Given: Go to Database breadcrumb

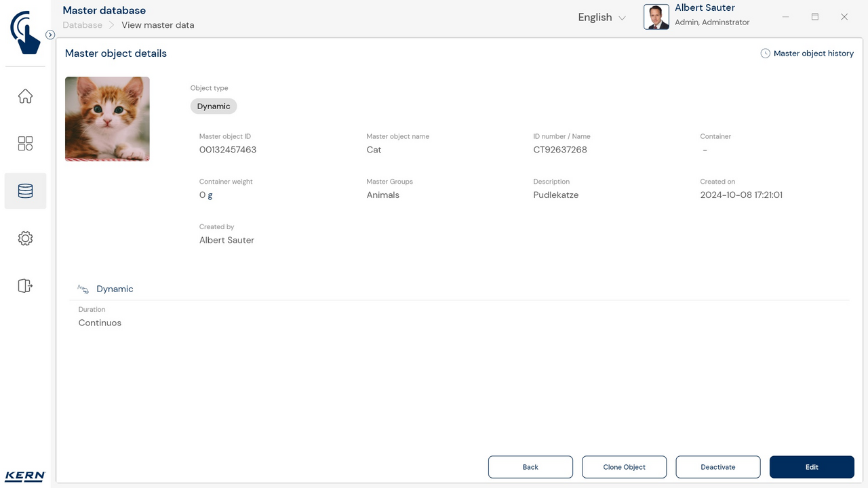Looking at the screenshot, I should coord(83,25).
